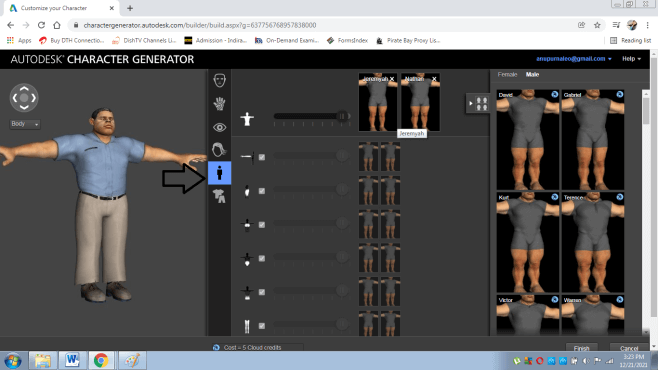Open the Eyes category in sidebar

[x=219, y=127]
